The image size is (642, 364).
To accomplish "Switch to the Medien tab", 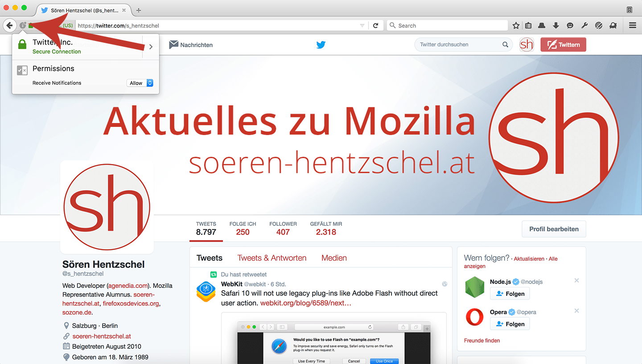I will (334, 258).
